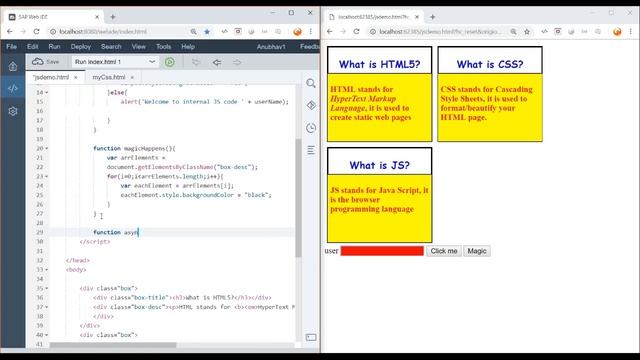Open right browser three-dot menu
This screenshot has height=360, width=640.
click(x=631, y=31)
